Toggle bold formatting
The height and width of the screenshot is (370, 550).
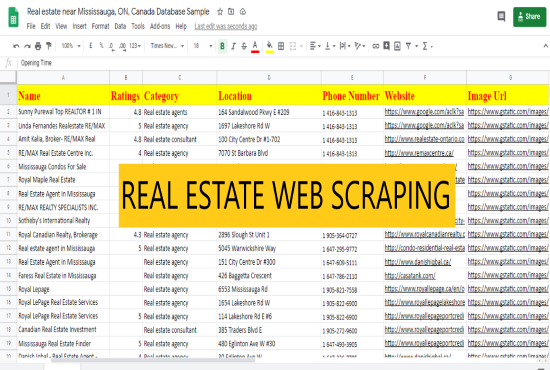(222, 46)
